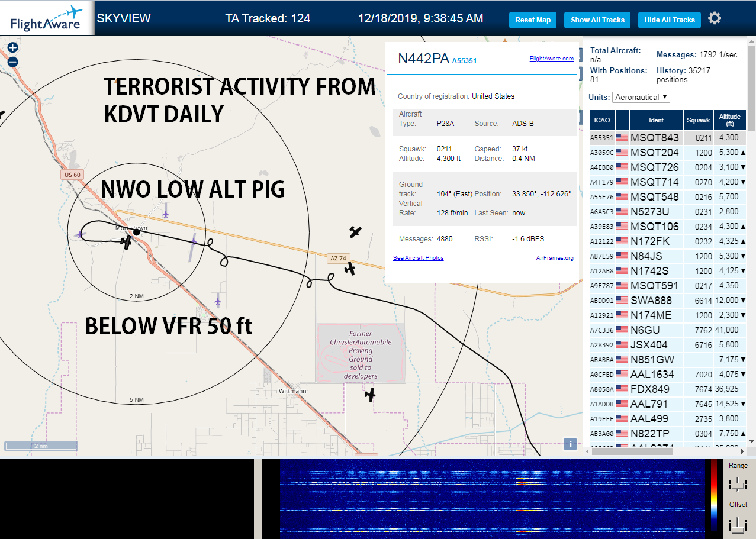Select the JSX404 row

click(668, 345)
